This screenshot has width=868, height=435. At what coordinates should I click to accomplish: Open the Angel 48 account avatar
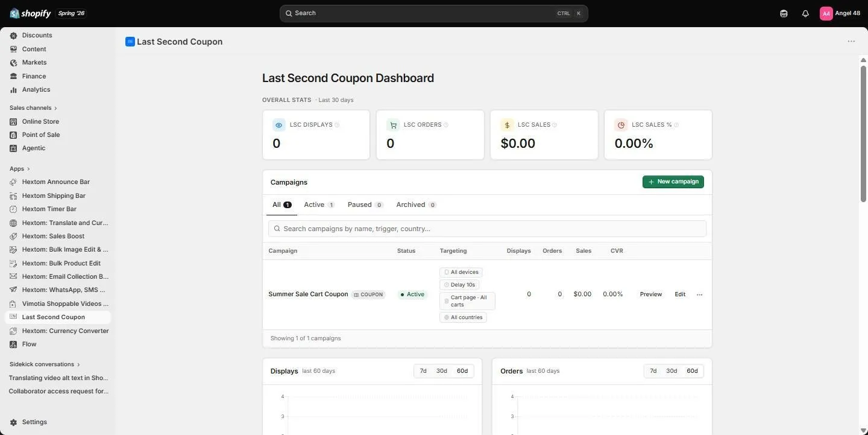tap(826, 13)
